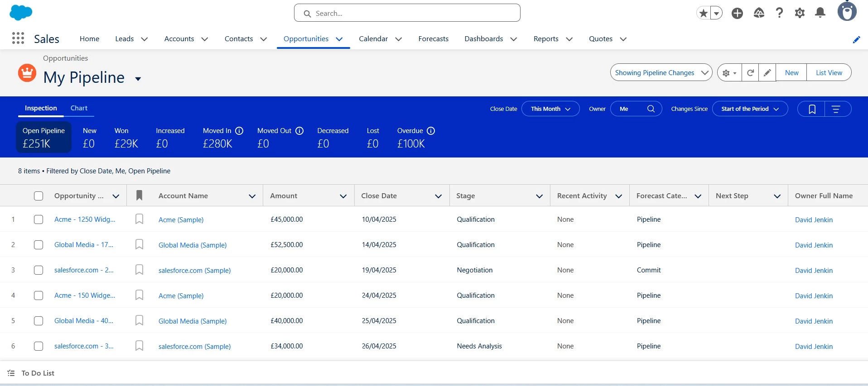Tick the select-all checkbox in header
Screen dimensions: 868x386
39,196
